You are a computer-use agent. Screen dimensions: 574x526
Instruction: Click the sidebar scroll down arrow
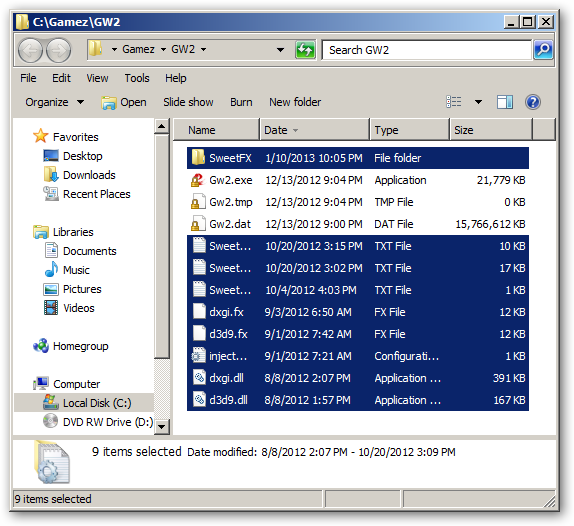coord(161,427)
